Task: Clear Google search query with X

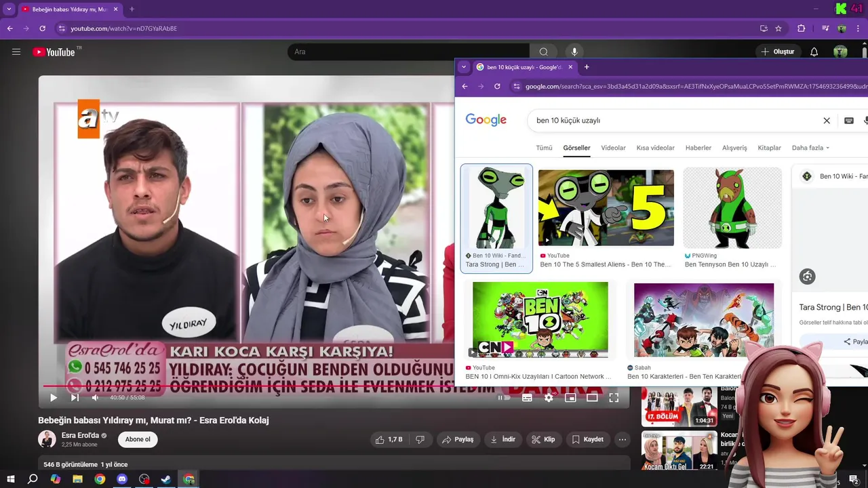Action: coord(827,121)
